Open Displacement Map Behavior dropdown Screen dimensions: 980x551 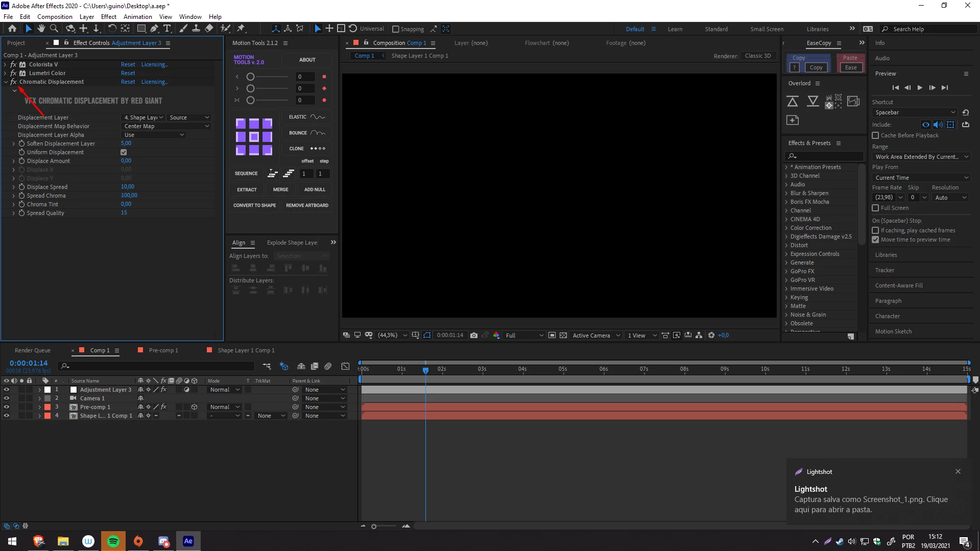pyautogui.click(x=166, y=126)
